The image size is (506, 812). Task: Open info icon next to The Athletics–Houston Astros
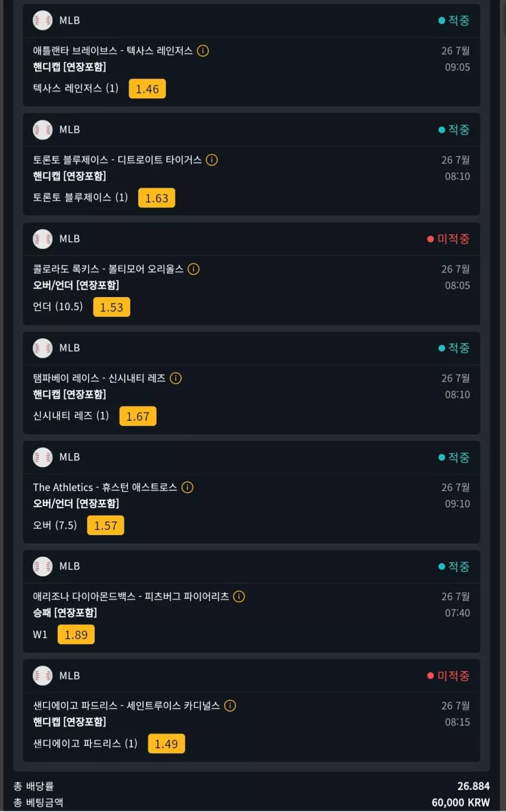tap(188, 488)
